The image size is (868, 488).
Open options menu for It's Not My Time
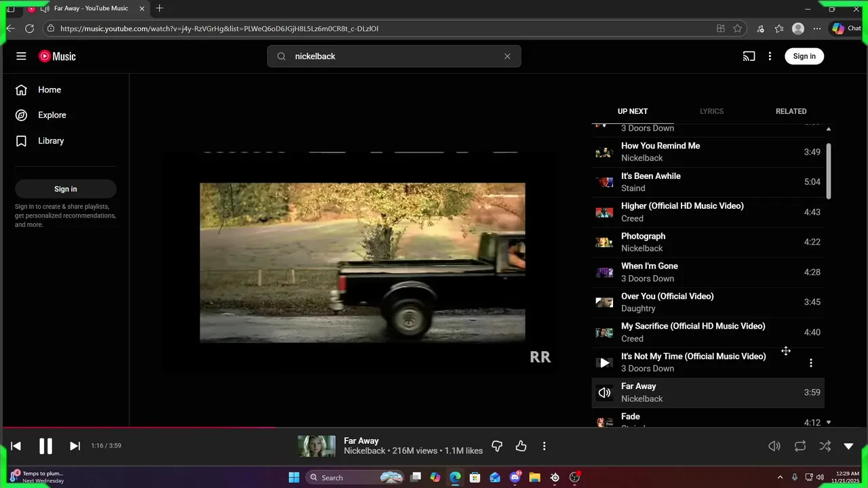coord(811,363)
